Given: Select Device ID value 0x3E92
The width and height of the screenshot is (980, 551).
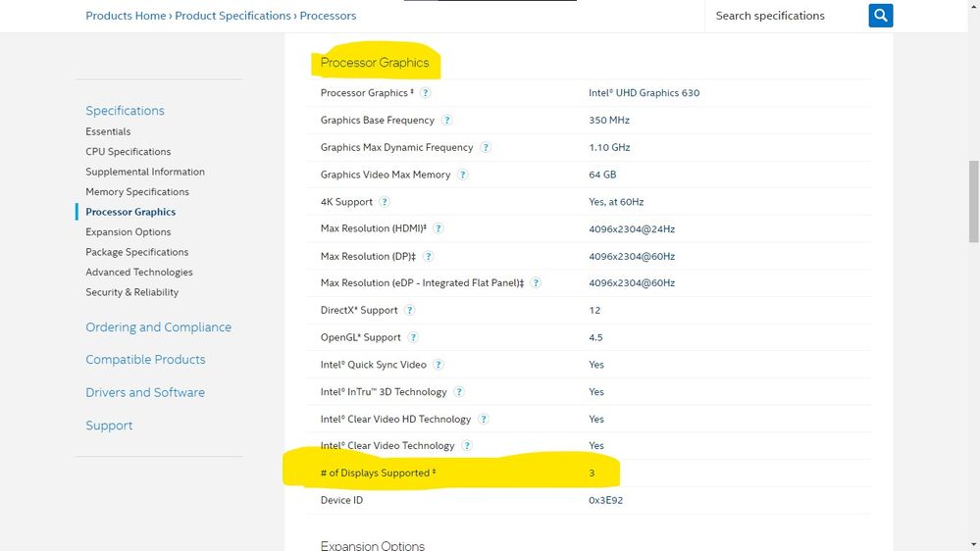Looking at the screenshot, I should point(605,500).
